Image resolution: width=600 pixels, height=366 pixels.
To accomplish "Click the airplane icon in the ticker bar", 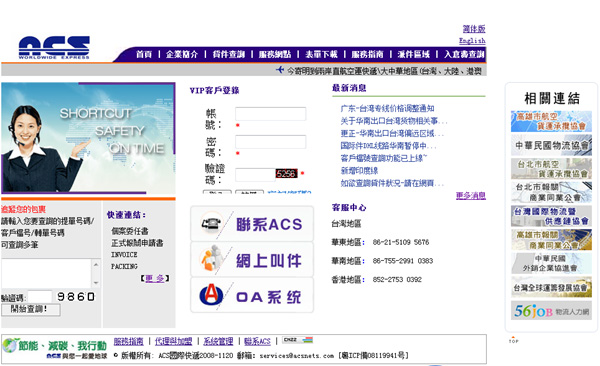I will pos(280,70).
